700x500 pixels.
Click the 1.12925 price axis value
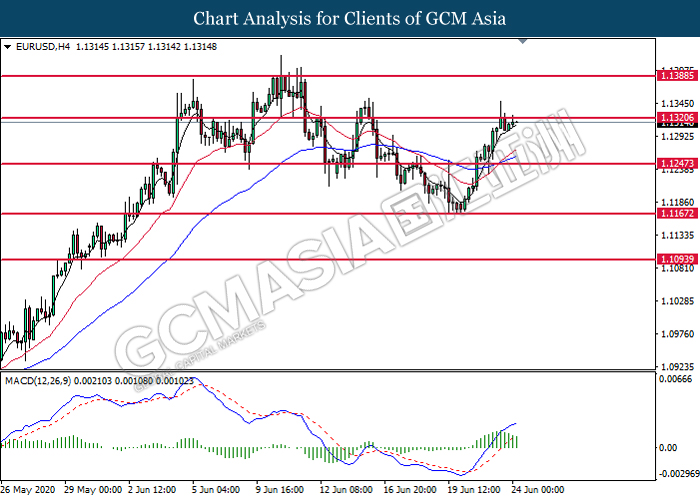[677, 136]
